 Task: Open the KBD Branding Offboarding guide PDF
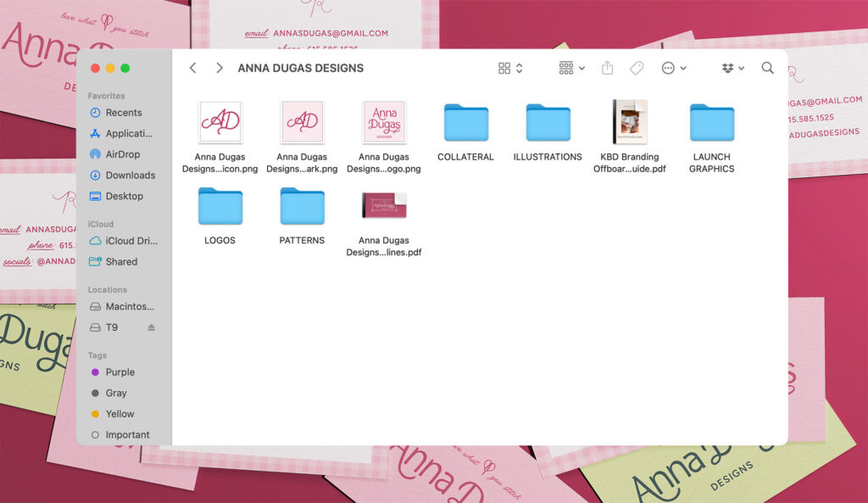(x=629, y=121)
